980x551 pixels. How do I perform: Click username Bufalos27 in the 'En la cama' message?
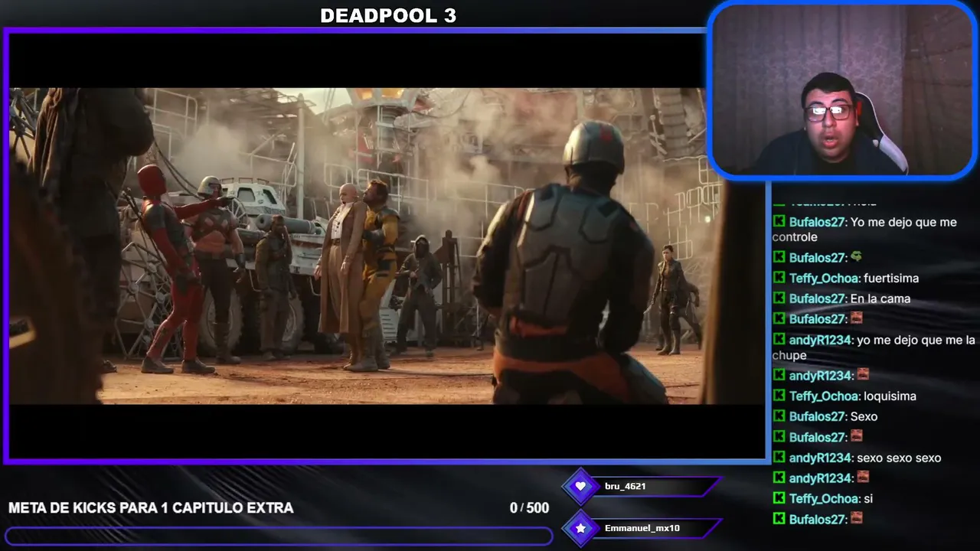point(817,298)
